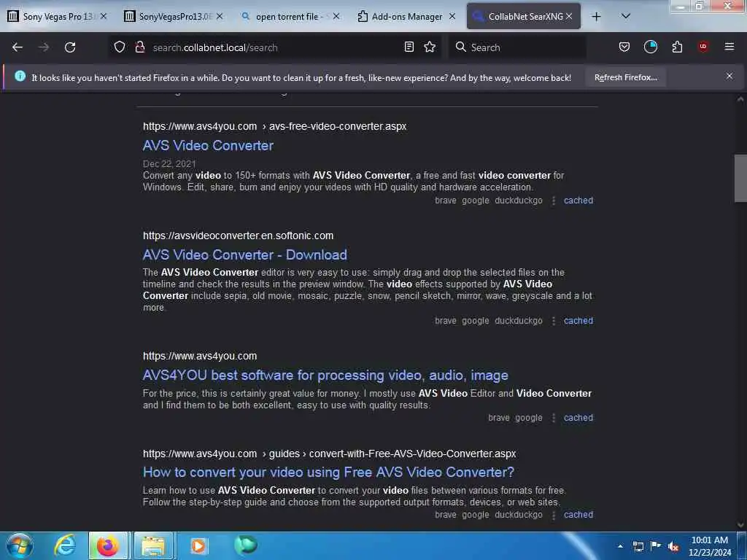747x560 pixels.
Task: Close the CollabNet SearXNG tab
Action: (569, 16)
